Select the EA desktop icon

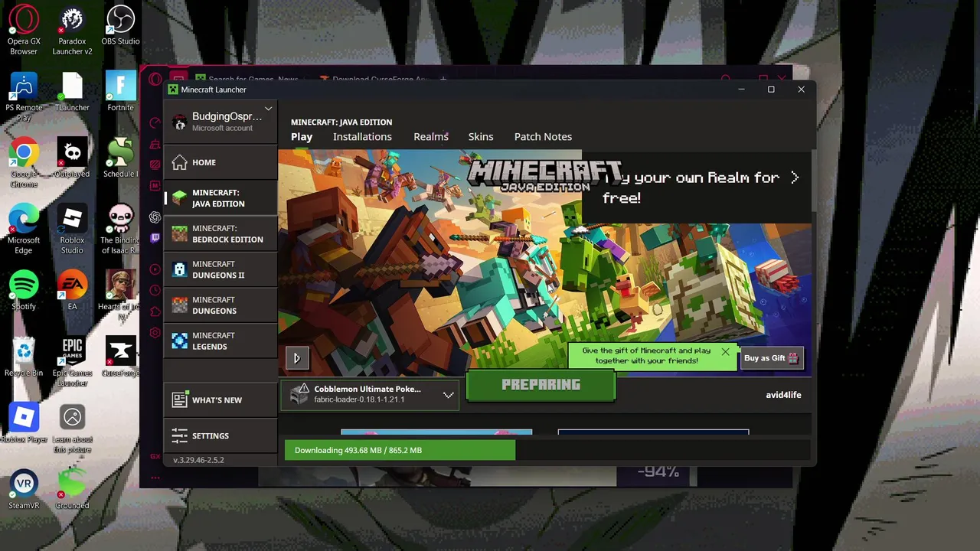[x=72, y=291]
